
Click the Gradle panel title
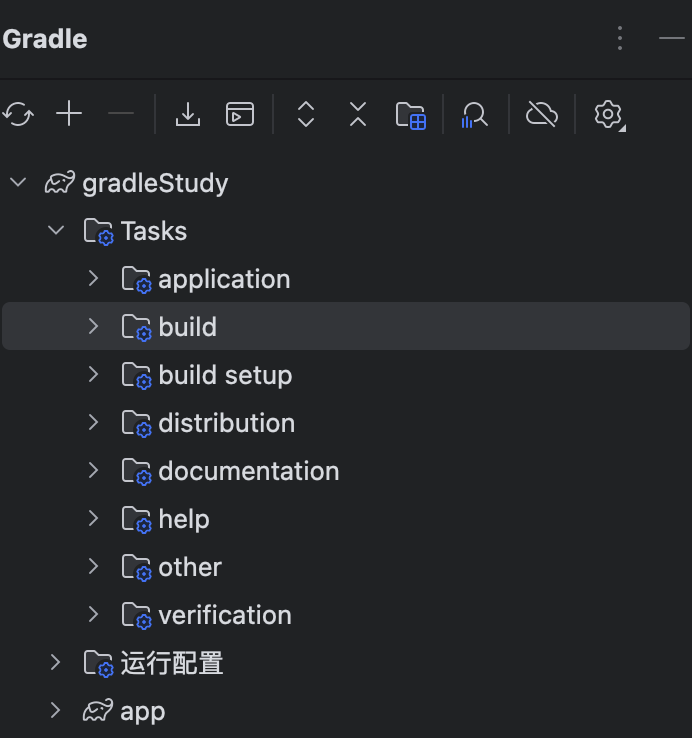coord(45,39)
